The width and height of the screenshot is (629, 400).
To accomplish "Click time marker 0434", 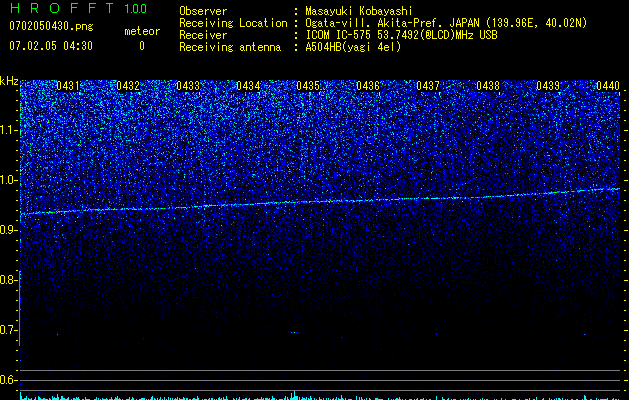I will pyautogui.click(x=248, y=86).
